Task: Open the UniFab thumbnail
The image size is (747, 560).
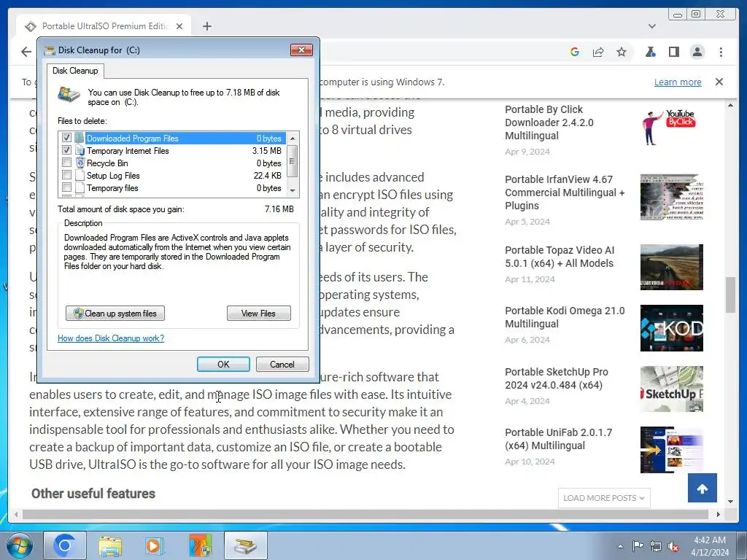Action: (x=672, y=449)
